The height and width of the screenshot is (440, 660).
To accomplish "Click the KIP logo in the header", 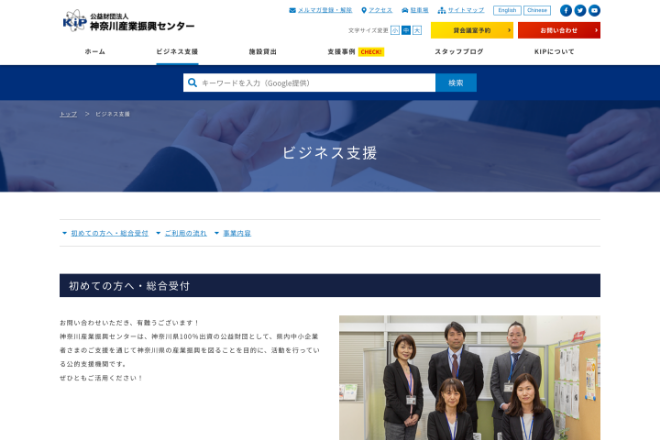I will pyautogui.click(x=128, y=21).
